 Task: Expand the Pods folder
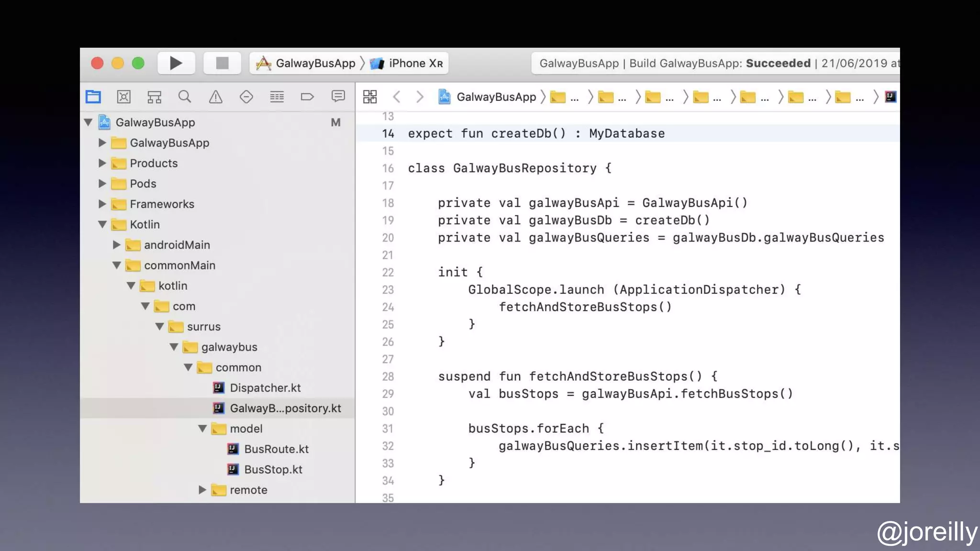coord(102,184)
